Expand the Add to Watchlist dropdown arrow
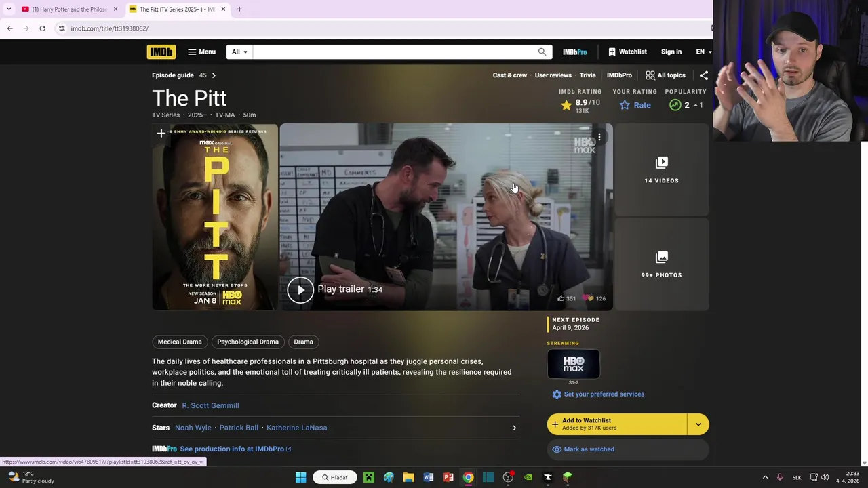Image resolution: width=868 pixels, height=488 pixels. tap(698, 424)
